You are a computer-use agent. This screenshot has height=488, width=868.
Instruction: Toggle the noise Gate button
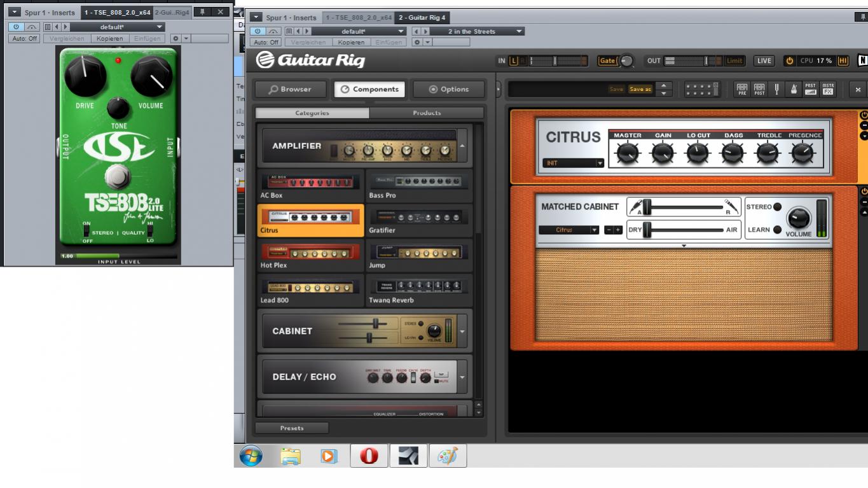pos(607,61)
